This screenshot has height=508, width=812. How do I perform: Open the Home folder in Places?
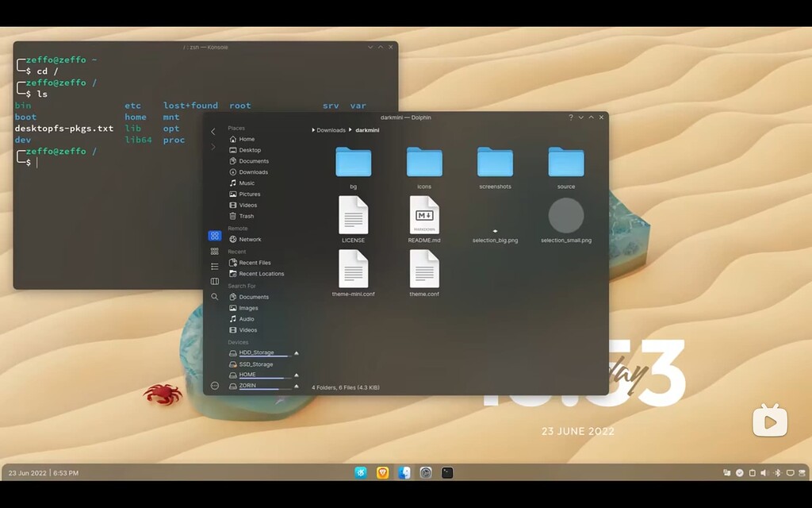tap(248, 139)
